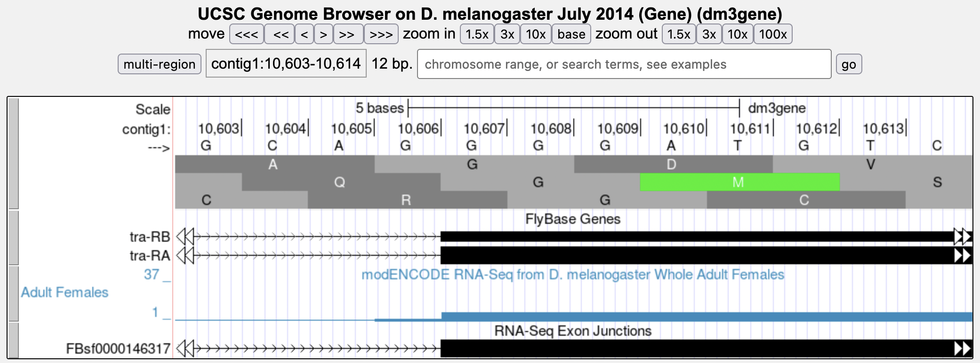Click the go button

[x=849, y=64]
